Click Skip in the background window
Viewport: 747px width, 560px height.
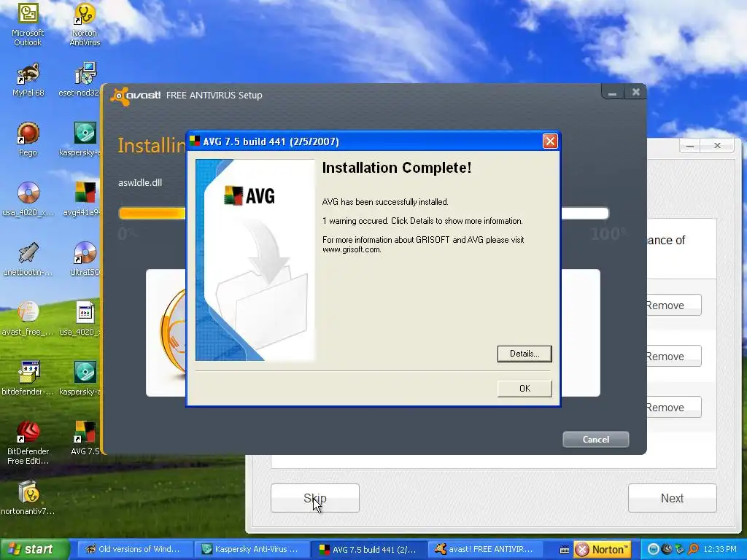[x=315, y=498]
